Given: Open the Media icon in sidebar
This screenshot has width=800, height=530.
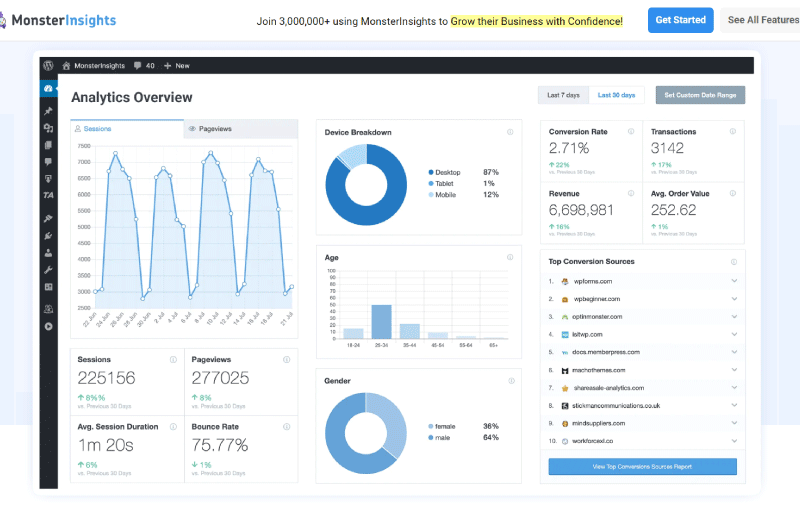Looking at the screenshot, I should click(48, 128).
